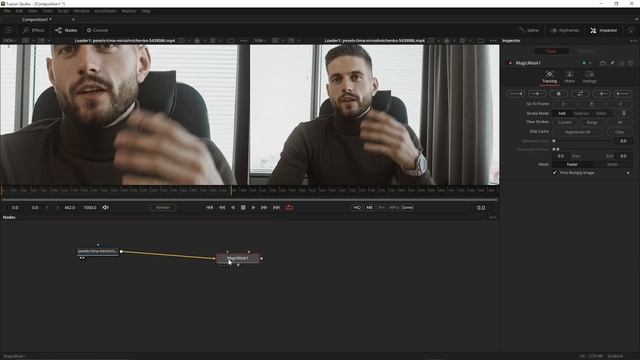This screenshot has height=360, width=640.
Task: Open the Edit menu
Action: [x=19, y=11]
